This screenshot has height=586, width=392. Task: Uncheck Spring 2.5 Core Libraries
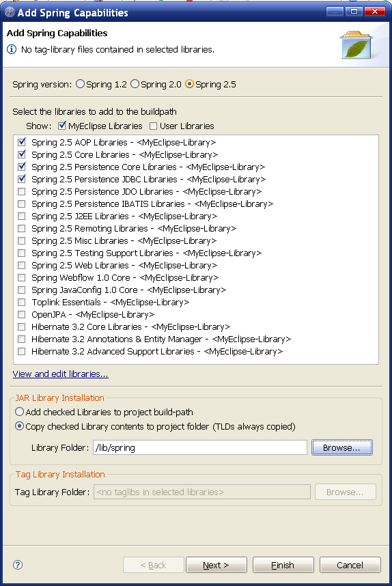point(22,155)
